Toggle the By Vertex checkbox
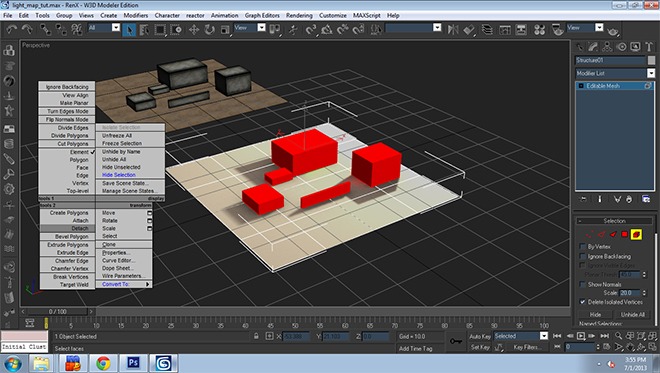This screenshot has width=660, height=373. coord(583,246)
